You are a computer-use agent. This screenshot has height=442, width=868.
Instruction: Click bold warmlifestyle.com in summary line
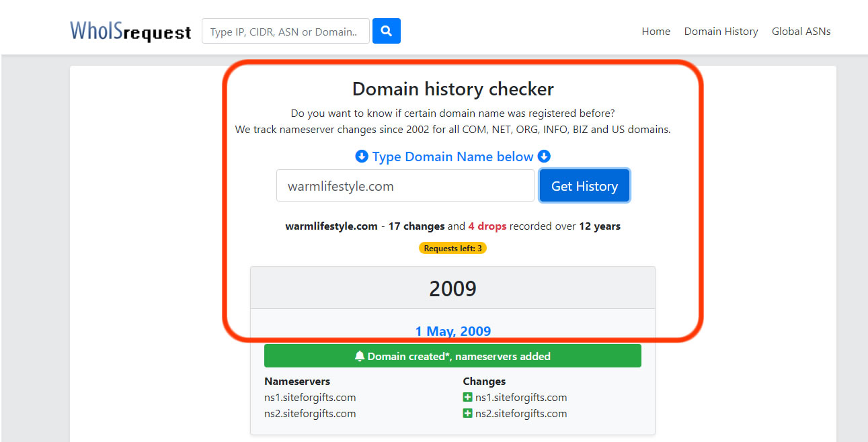pos(331,226)
